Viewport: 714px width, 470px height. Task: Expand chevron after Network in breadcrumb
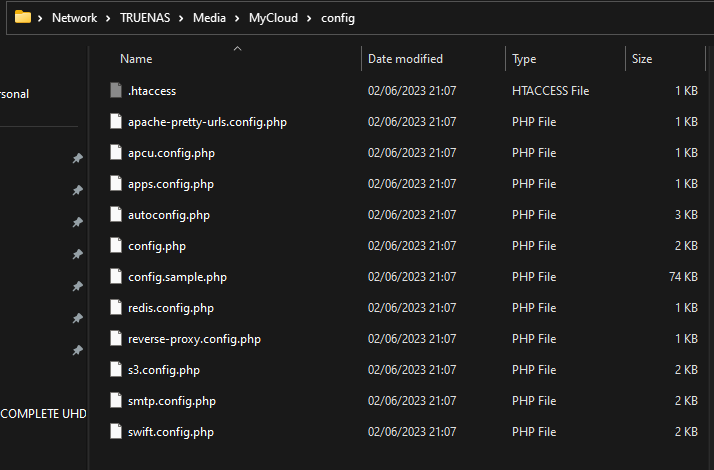[x=108, y=18]
